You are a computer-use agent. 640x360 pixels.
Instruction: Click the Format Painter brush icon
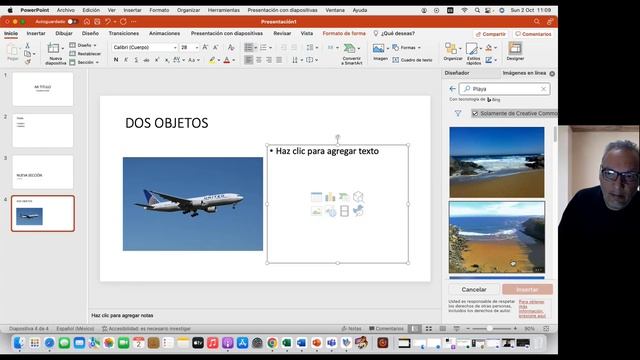[x=27, y=62]
